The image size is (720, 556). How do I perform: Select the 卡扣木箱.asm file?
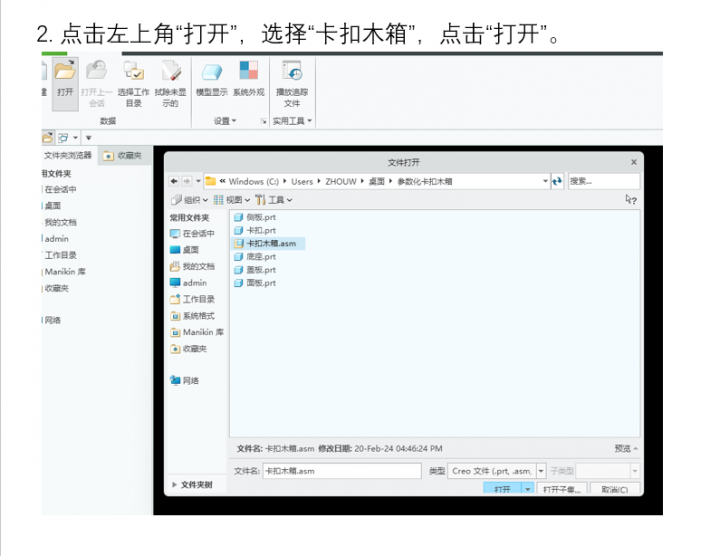(x=270, y=243)
